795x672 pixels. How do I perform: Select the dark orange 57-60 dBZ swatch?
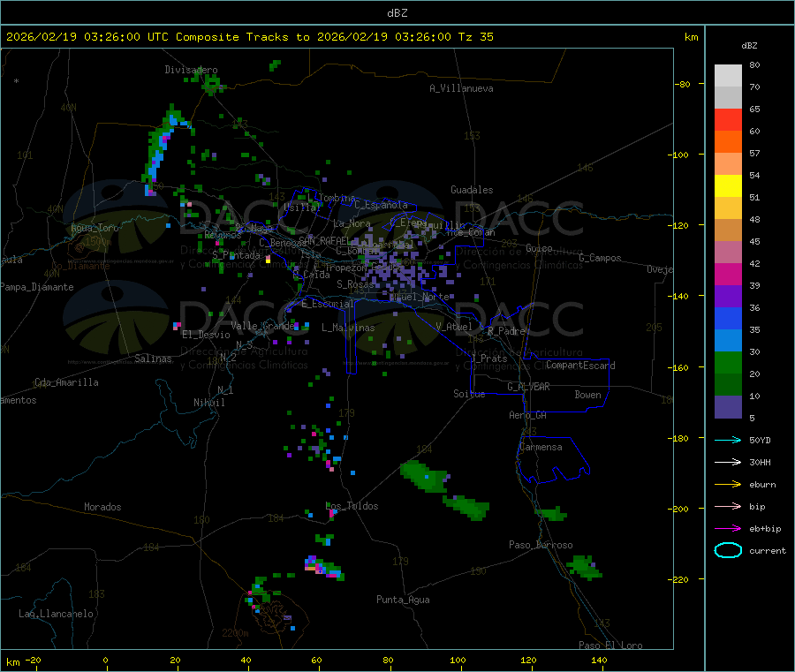pyautogui.click(x=728, y=142)
